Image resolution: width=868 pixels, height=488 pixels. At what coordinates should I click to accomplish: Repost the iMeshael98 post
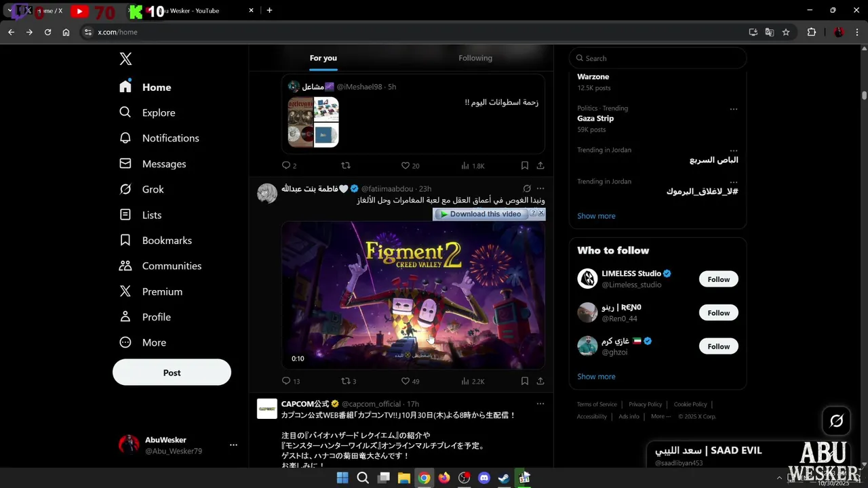tap(346, 165)
